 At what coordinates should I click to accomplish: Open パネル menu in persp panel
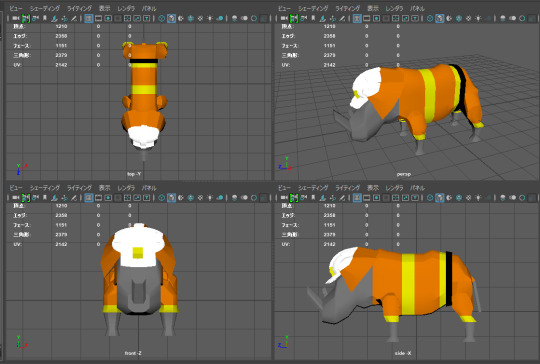417,8
